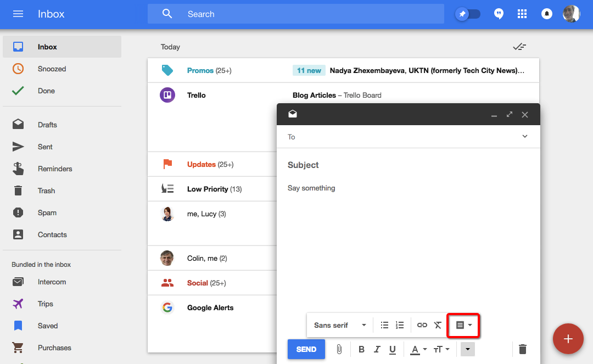Click the Search field at the top
593x364 pixels.
click(x=295, y=14)
